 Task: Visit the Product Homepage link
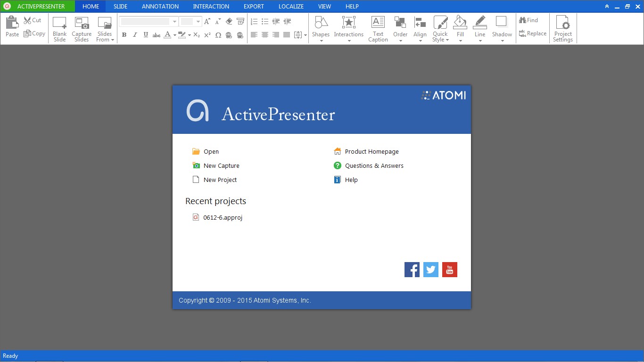366,151
